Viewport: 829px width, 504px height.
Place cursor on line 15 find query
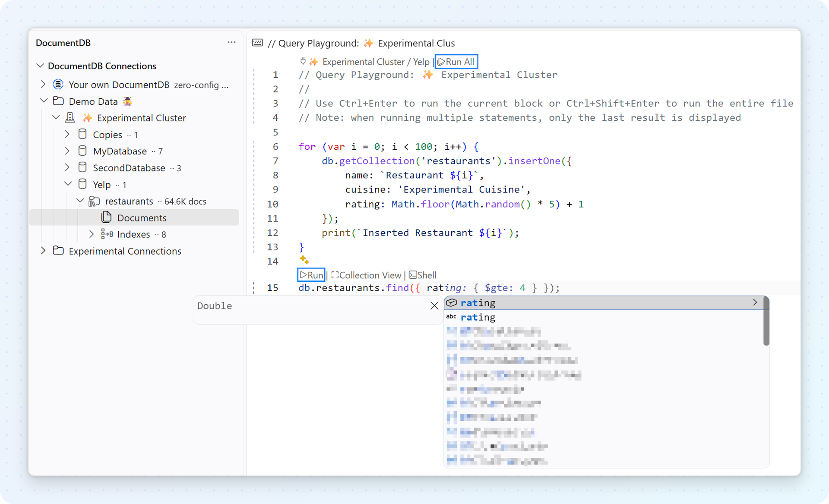(x=429, y=288)
